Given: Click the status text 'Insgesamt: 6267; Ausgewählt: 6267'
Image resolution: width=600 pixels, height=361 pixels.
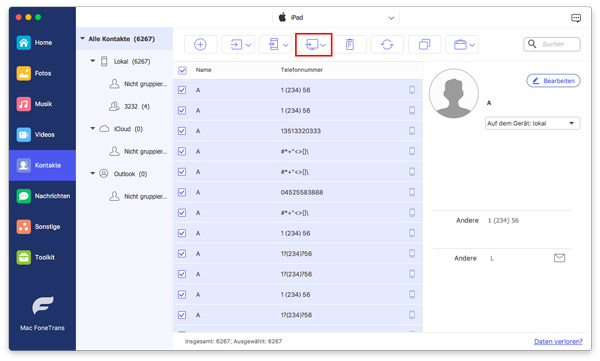Looking at the screenshot, I should pyautogui.click(x=233, y=341).
